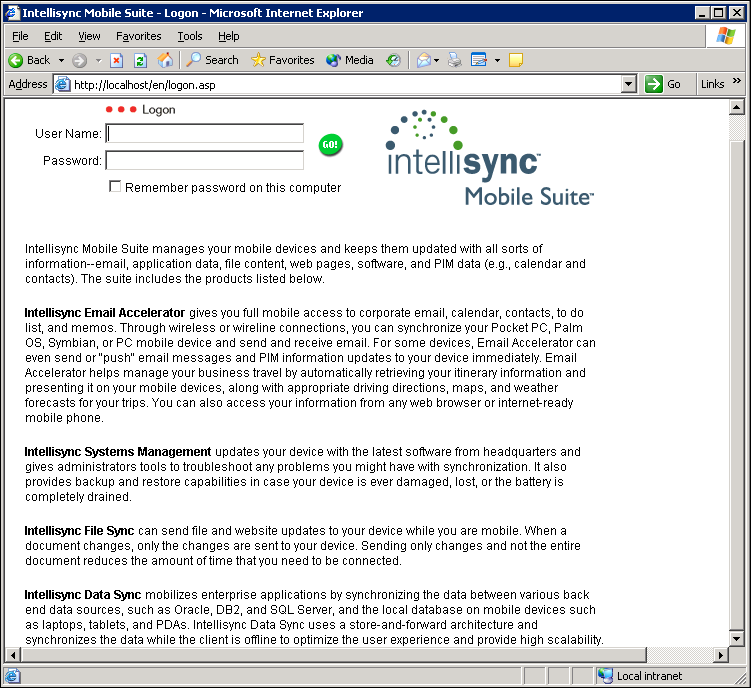The image size is (751, 688).
Task: Open the Favorites menu
Action: pos(139,36)
